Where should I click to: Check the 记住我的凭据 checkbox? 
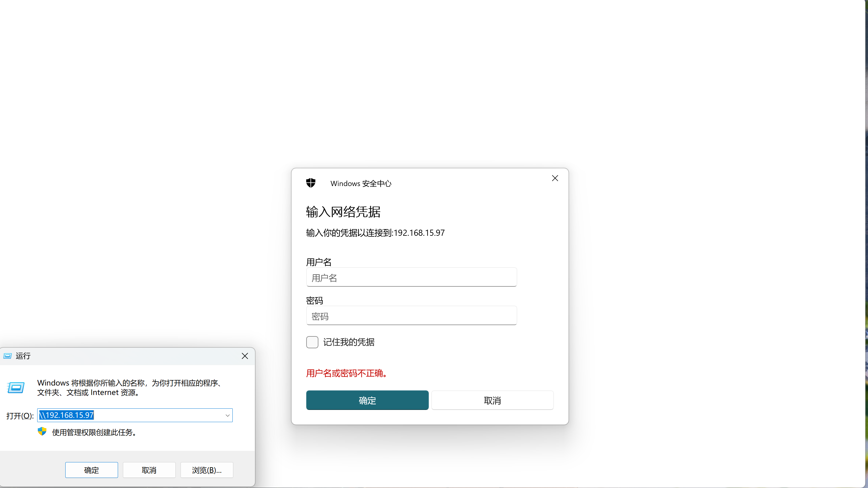point(312,342)
